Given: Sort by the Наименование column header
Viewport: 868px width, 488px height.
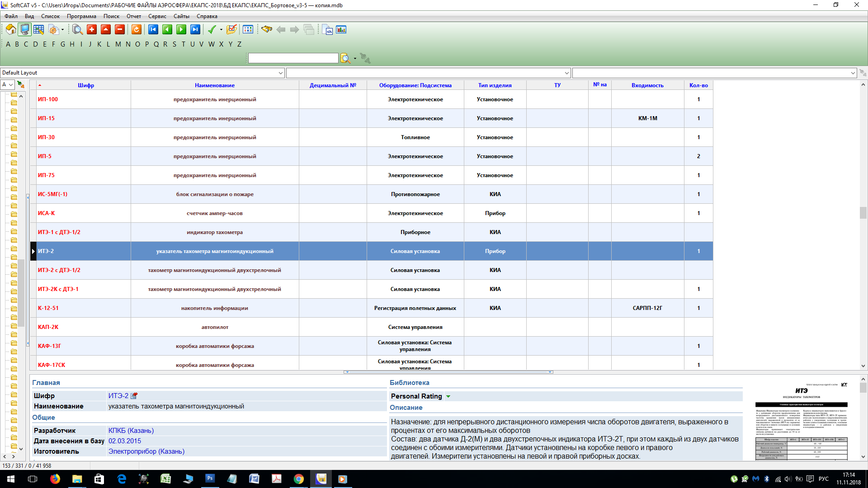Looking at the screenshot, I should coord(215,85).
